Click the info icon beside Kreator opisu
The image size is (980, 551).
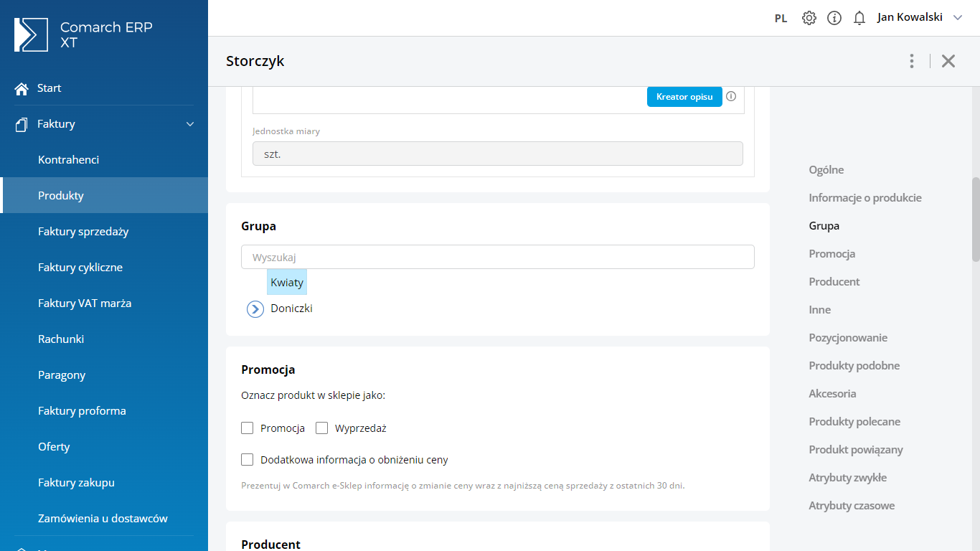pyautogui.click(x=731, y=96)
